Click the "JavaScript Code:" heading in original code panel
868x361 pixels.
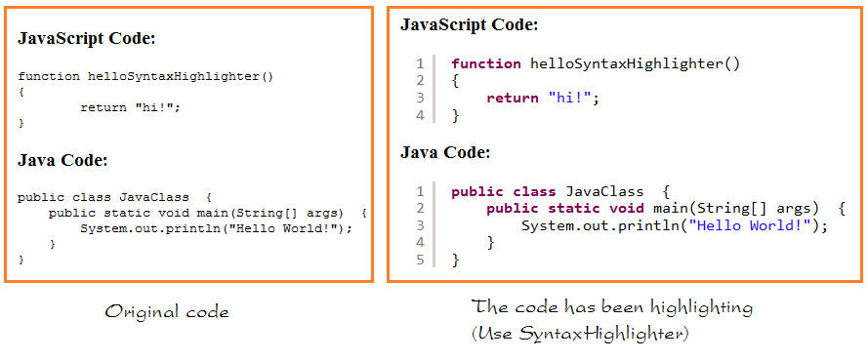click(87, 39)
